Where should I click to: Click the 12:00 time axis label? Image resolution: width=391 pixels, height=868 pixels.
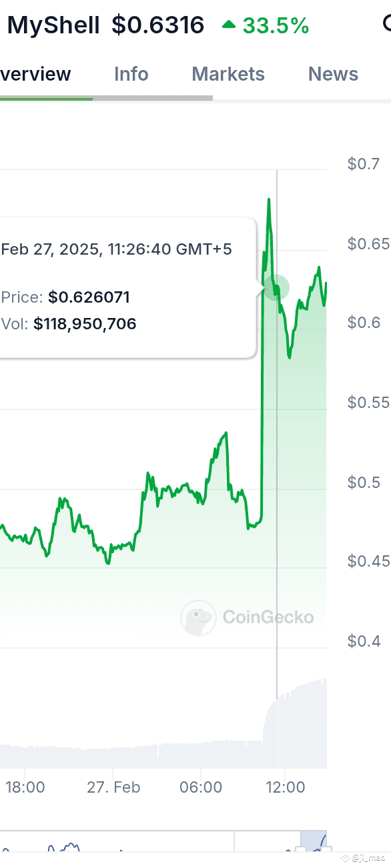pyautogui.click(x=286, y=787)
